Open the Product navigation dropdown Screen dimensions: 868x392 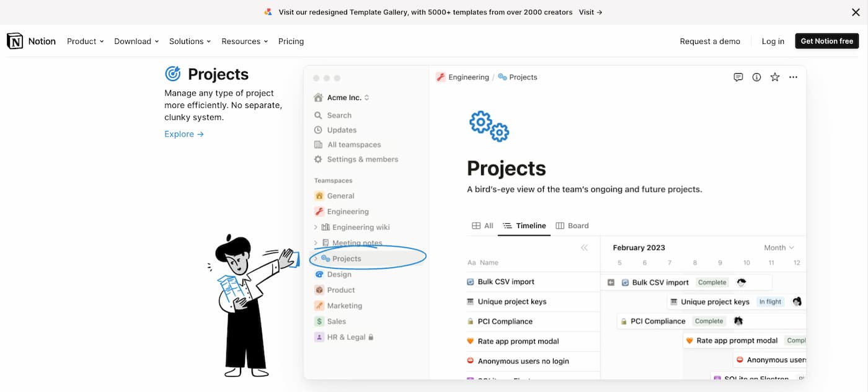coord(85,41)
